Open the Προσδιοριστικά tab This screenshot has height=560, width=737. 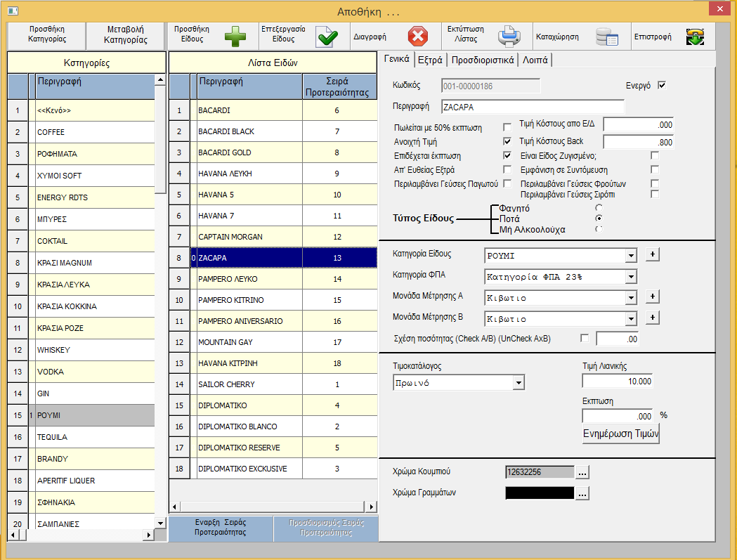point(483,60)
